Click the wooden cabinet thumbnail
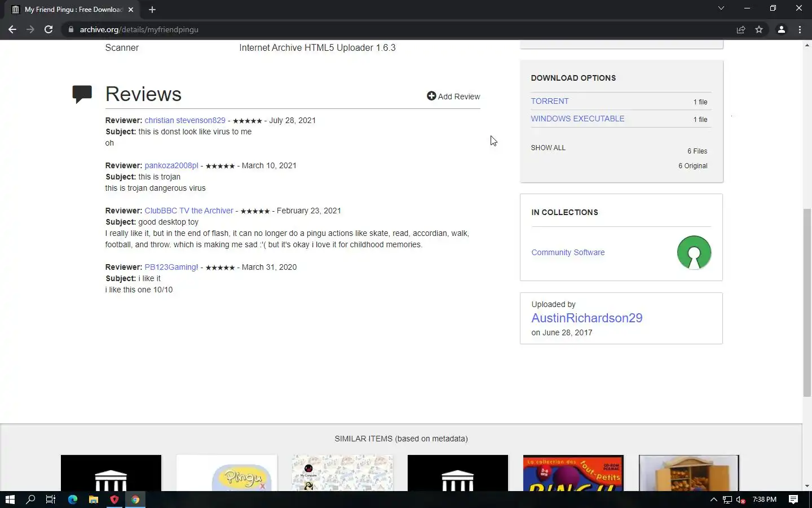812x508 pixels. [x=689, y=473]
